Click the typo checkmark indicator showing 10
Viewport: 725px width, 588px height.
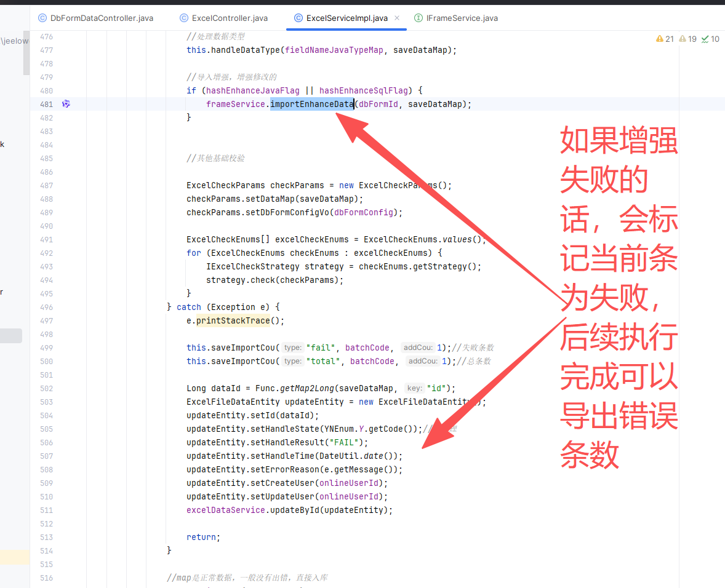point(710,39)
